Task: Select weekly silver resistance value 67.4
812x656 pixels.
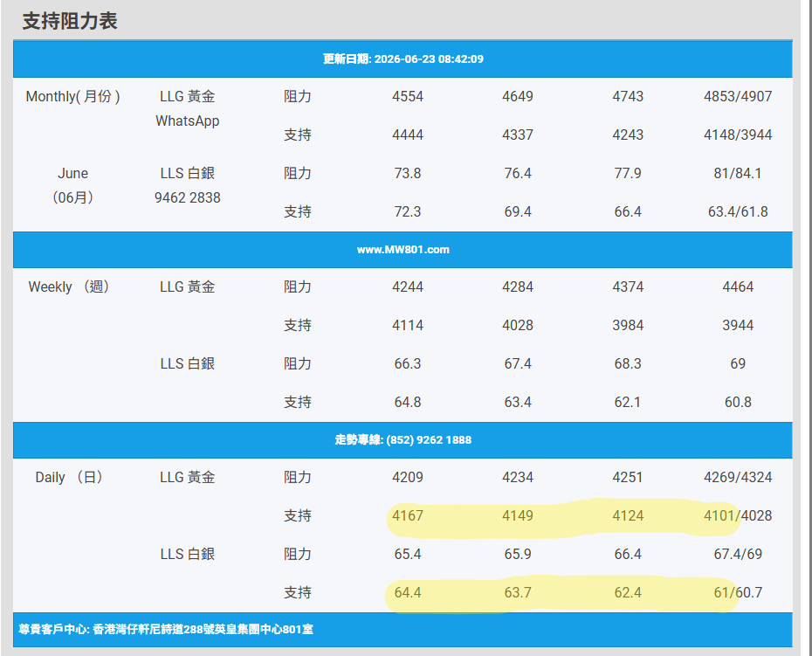Action: pos(518,363)
